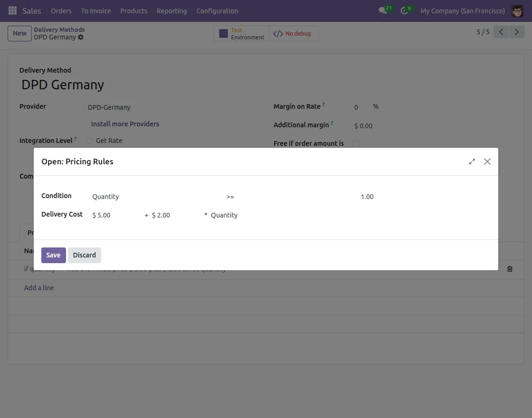Open the Orders menu
The image size is (532, 418).
coord(61,11)
